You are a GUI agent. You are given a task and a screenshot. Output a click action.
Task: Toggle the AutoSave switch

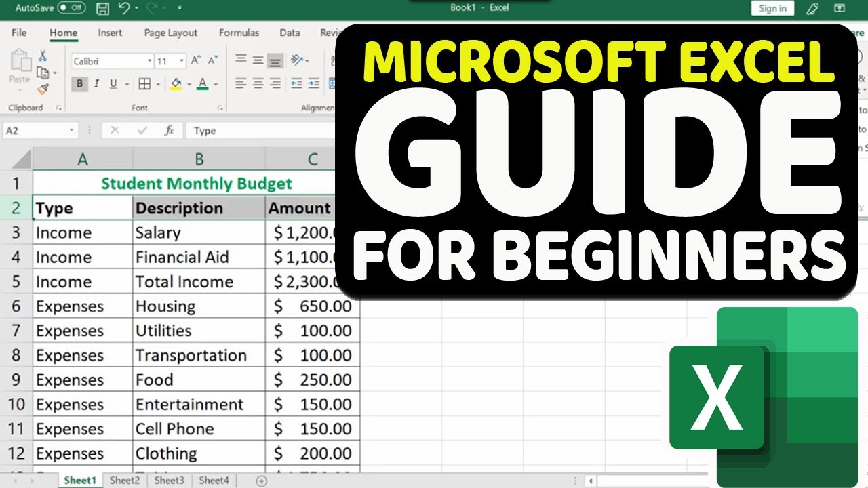[x=71, y=8]
